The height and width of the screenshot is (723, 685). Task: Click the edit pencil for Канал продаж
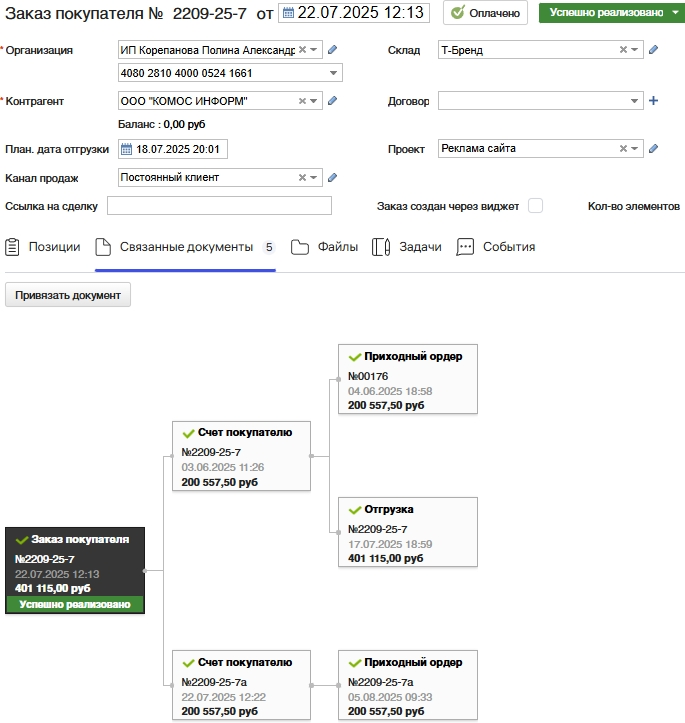pos(333,178)
